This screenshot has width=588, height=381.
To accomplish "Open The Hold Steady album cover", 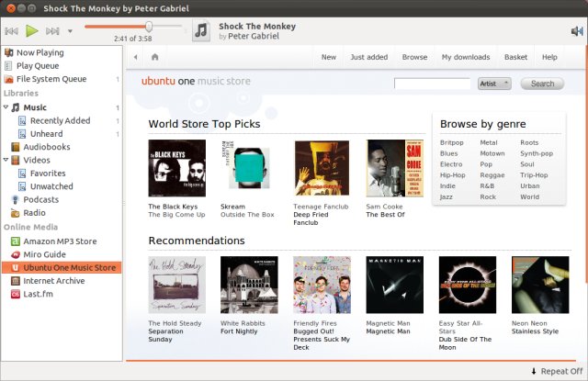I will click(x=177, y=285).
